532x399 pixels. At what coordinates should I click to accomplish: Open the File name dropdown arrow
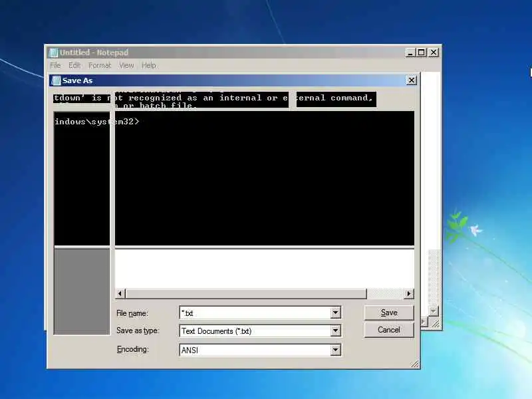(x=335, y=313)
